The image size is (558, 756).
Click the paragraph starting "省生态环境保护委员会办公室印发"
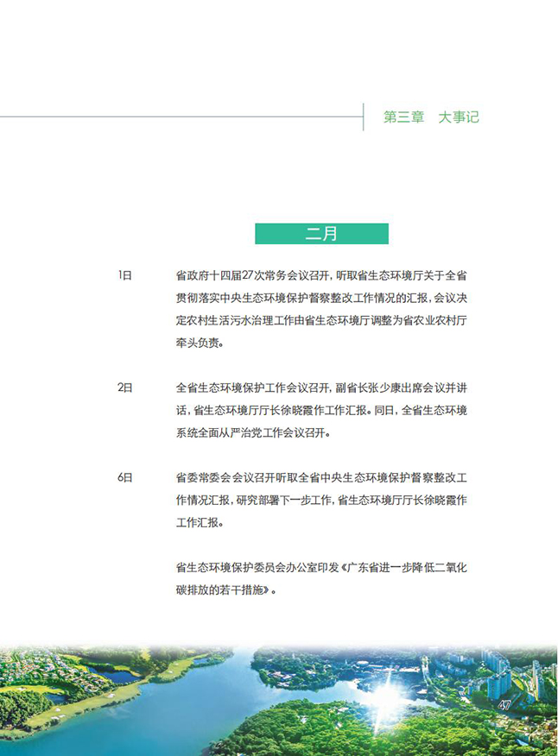(321, 579)
